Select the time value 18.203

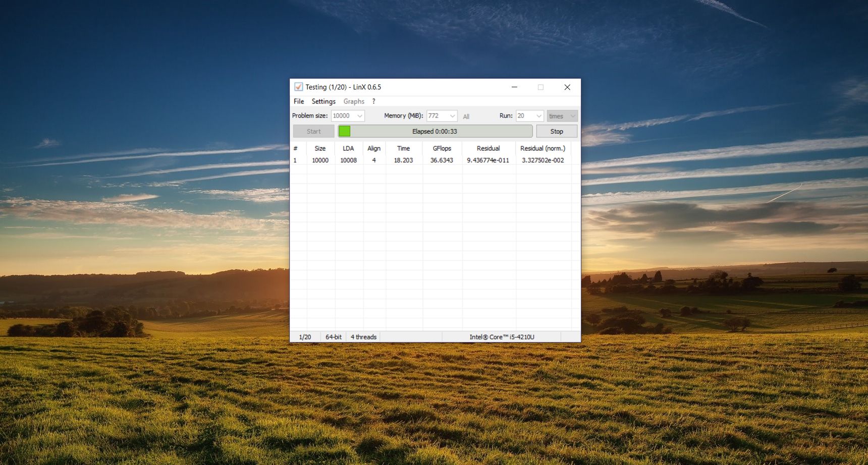403,160
